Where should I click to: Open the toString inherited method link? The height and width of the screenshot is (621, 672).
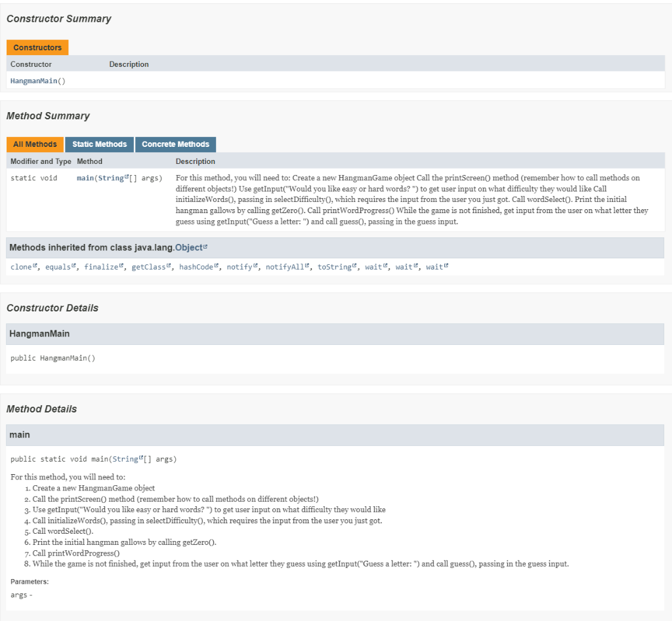334,268
